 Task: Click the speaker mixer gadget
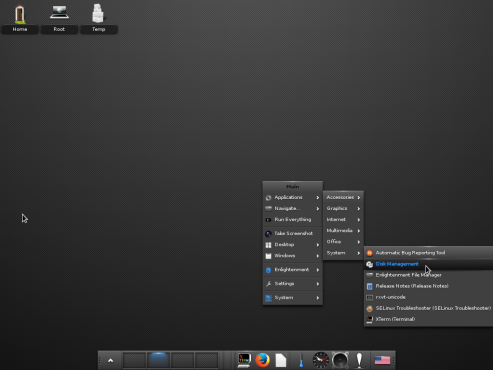coord(340,360)
